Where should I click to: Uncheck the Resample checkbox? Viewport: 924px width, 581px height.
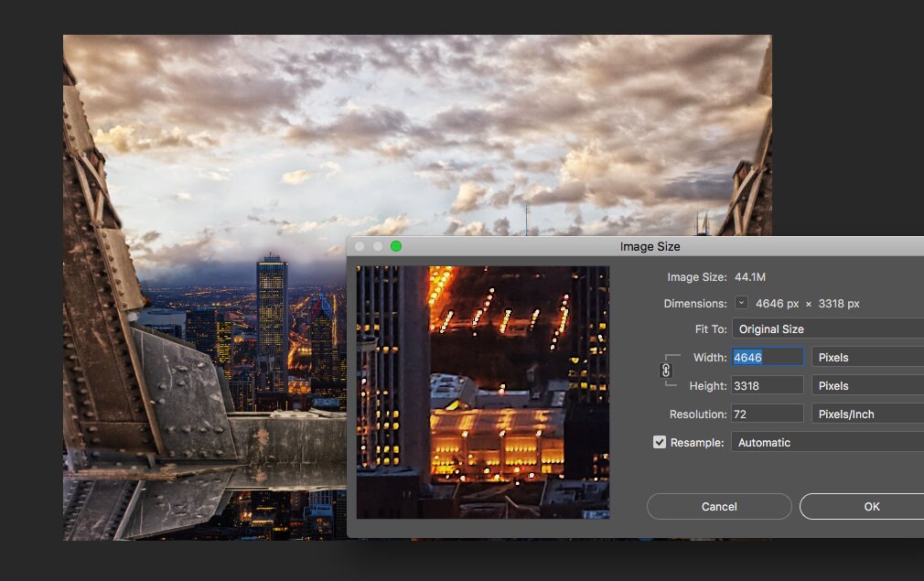click(660, 442)
